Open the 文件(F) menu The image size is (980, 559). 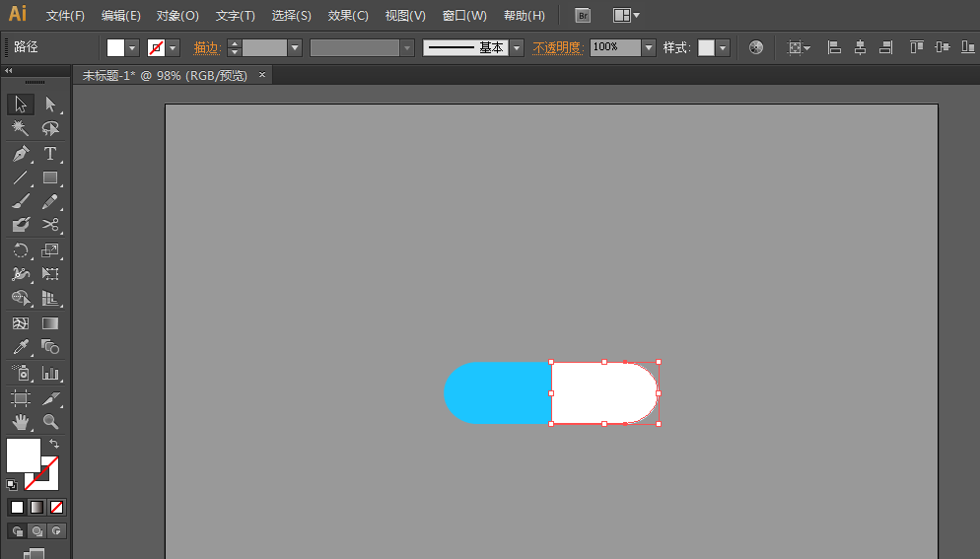(x=66, y=16)
